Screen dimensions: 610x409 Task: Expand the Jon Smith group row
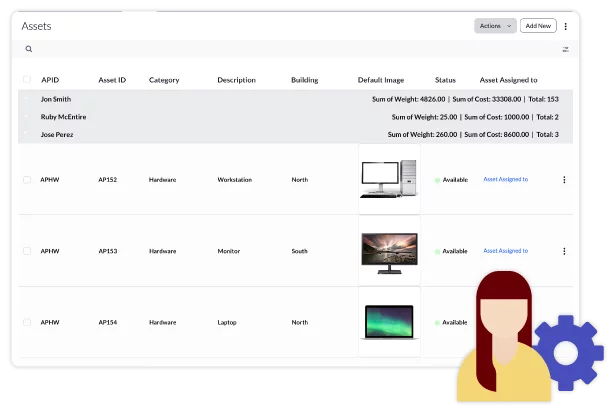point(295,99)
